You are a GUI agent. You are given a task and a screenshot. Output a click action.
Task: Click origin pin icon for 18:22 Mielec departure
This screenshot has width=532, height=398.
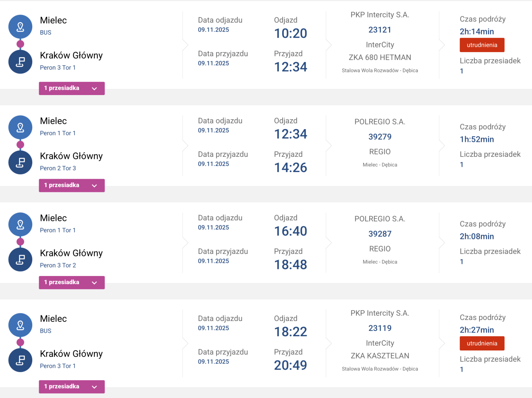pos(20,325)
